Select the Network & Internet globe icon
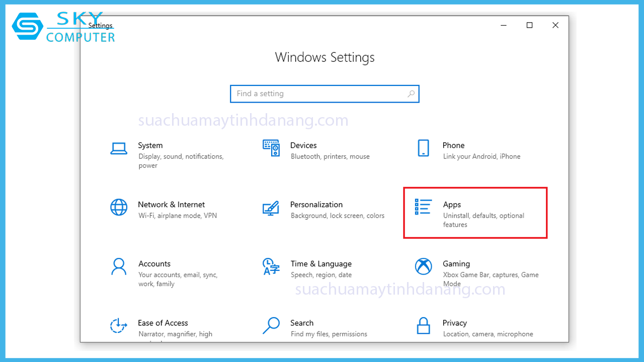This screenshot has width=644, height=362. click(119, 207)
